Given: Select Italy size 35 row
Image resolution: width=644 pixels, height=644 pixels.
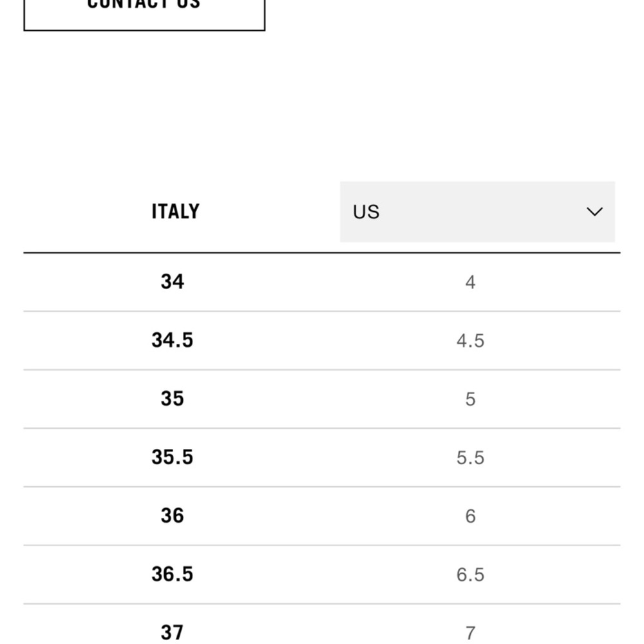Looking at the screenshot, I should pos(321,399).
